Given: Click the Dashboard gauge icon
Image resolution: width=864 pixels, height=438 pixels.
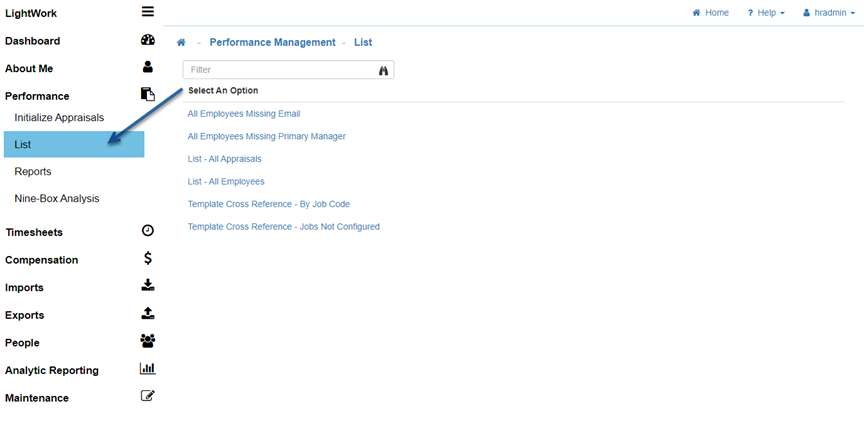Looking at the screenshot, I should 148,40.
